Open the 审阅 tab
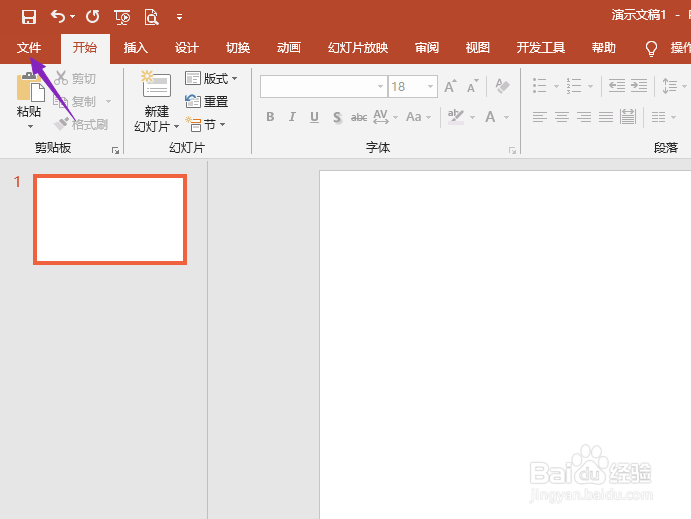 [427, 48]
